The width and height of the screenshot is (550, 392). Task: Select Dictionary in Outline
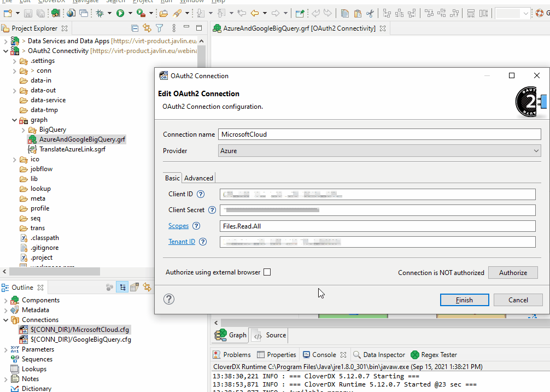tap(37, 389)
